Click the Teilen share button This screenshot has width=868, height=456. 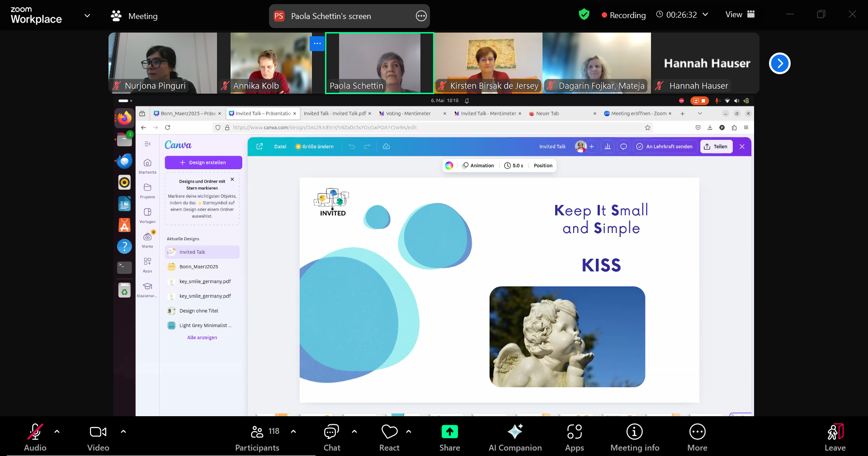716,147
